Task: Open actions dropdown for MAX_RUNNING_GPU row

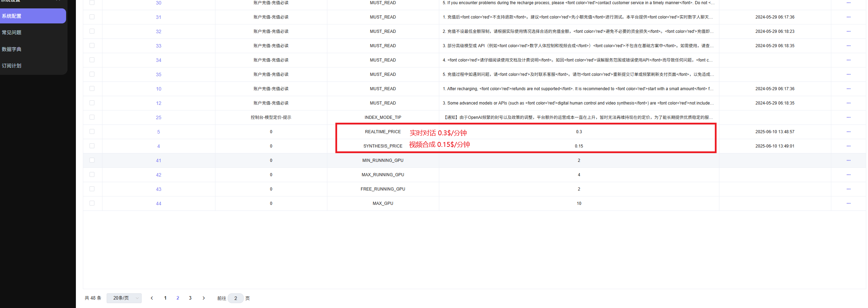Action: pos(848,175)
